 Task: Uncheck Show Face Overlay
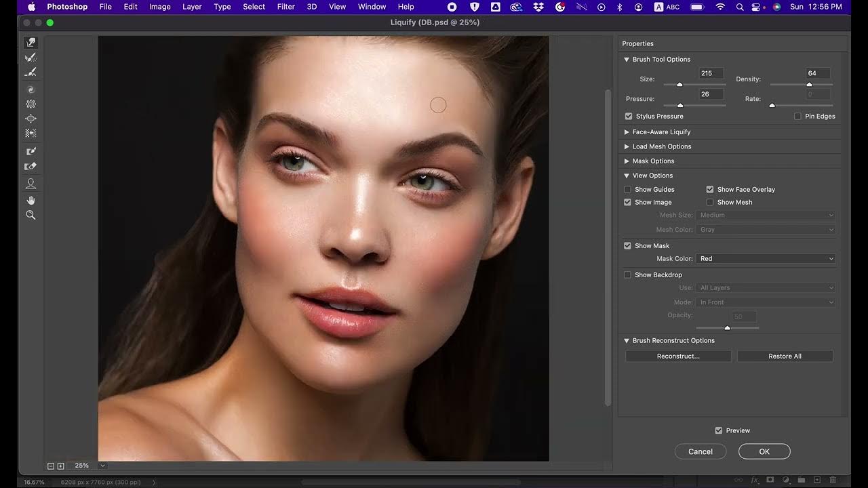click(710, 190)
